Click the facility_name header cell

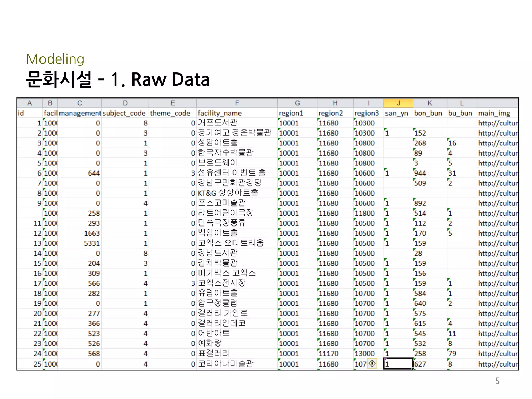220,113
